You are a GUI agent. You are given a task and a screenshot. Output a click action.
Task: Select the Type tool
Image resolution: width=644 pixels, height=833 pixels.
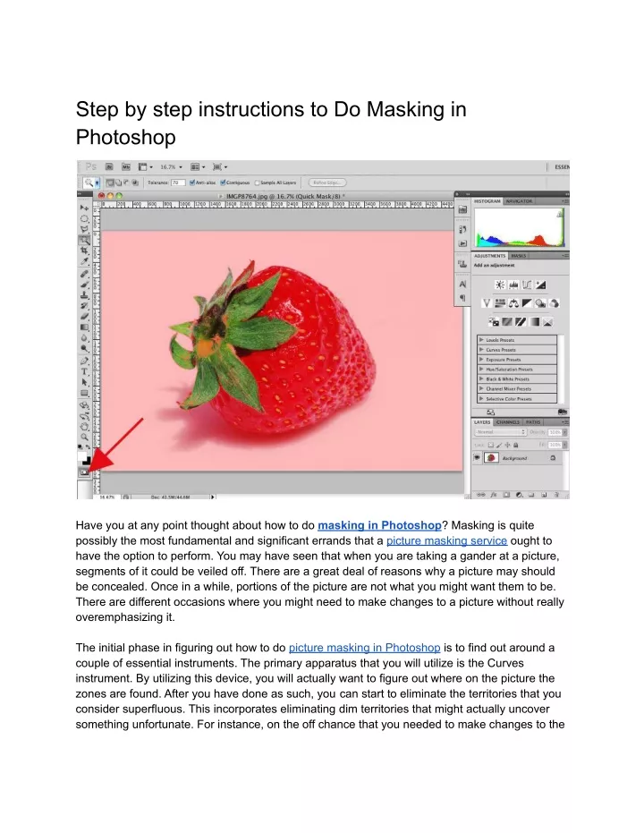coord(84,372)
